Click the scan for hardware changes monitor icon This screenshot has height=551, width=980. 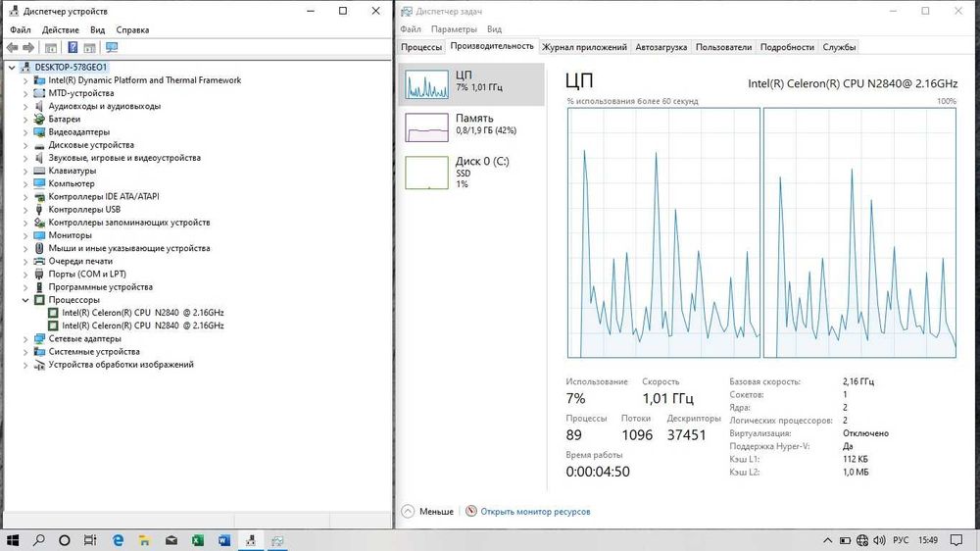pos(112,47)
